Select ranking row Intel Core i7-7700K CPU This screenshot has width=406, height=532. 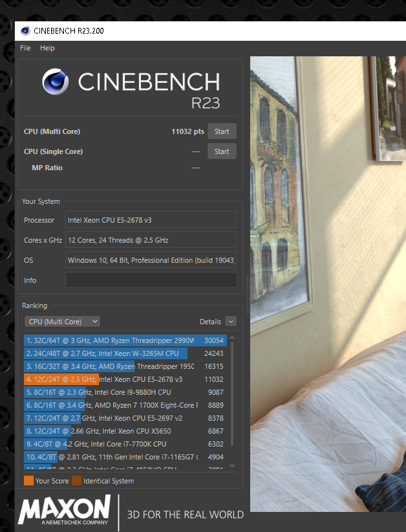pyautogui.click(x=125, y=444)
